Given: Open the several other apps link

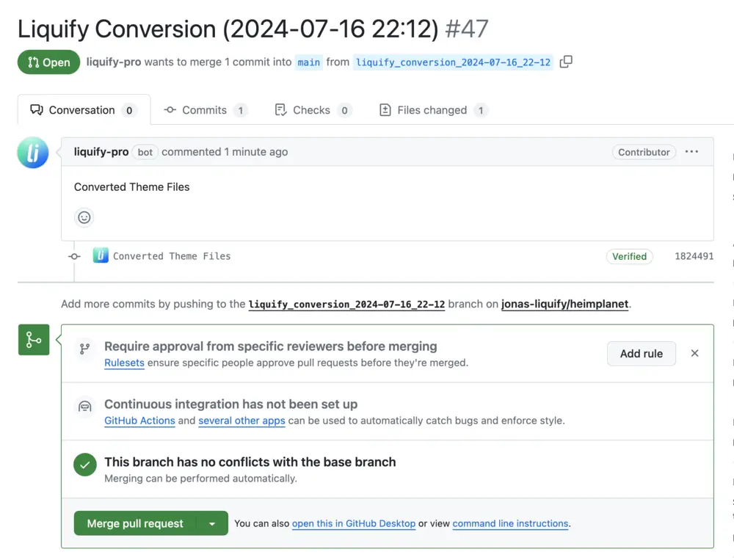Looking at the screenshot, I should coord(241,421).
